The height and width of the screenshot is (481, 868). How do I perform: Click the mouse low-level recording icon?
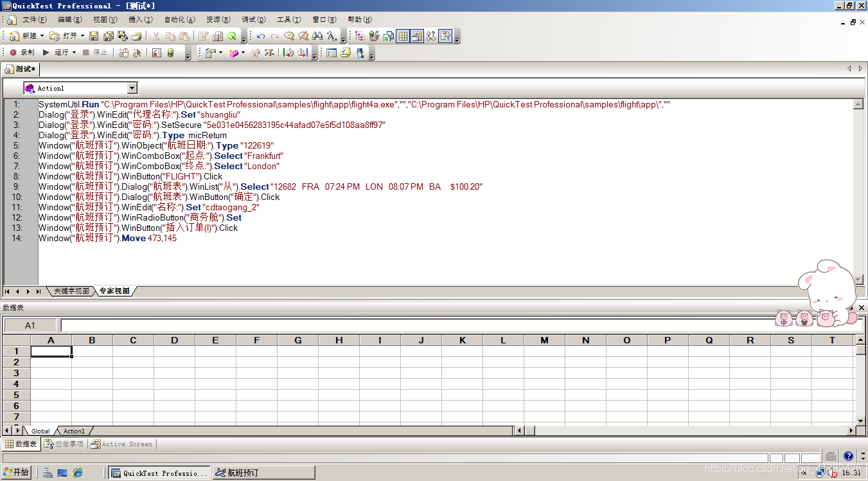[124, 53]
